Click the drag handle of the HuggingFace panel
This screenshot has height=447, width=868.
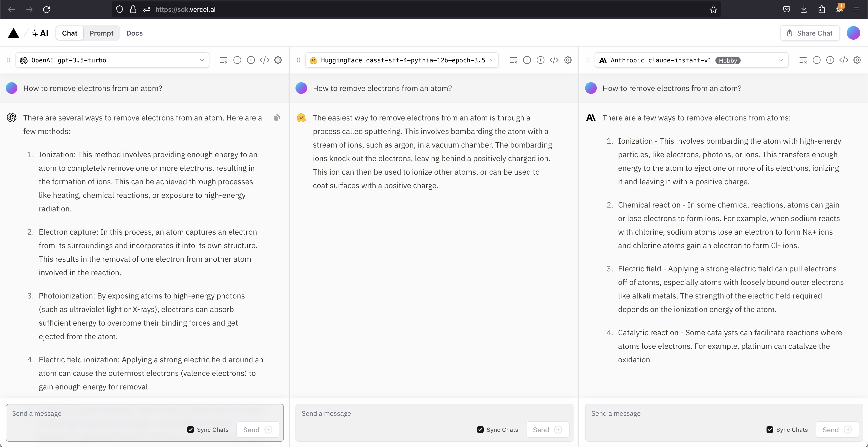coord(298,60)
